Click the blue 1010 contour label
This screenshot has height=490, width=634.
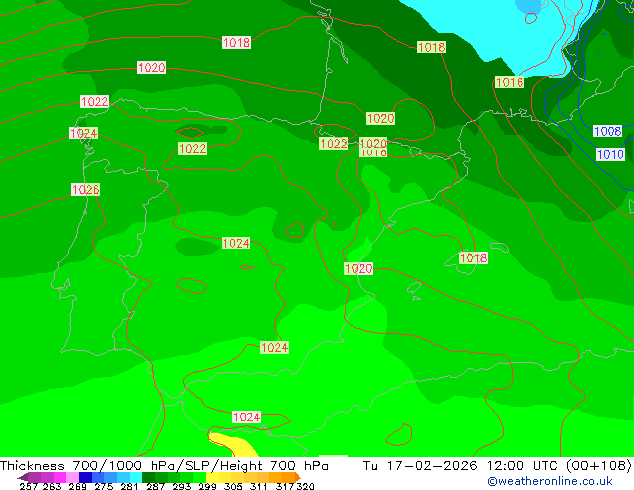pyautogui.click(x=611, y=154)
